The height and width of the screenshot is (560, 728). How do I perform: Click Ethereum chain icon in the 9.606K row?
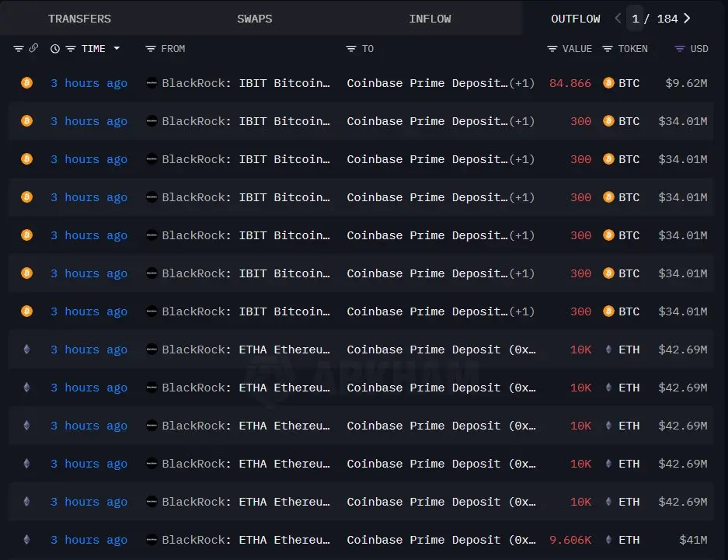click(x=27, y=540)
